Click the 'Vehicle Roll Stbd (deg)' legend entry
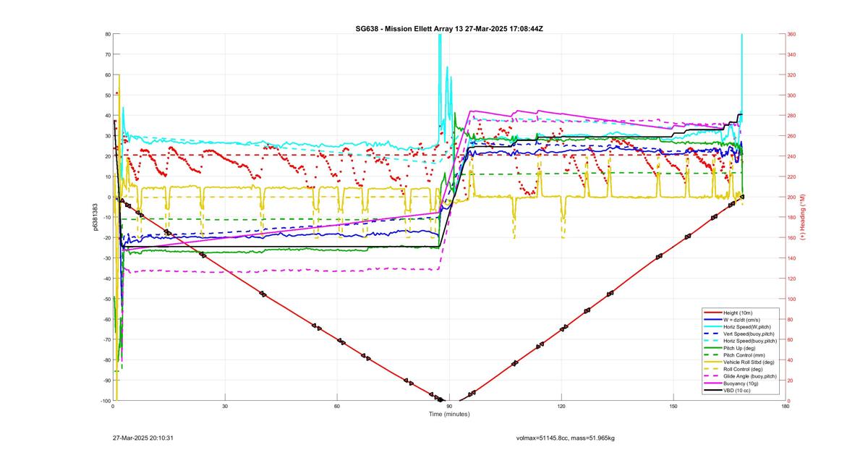The width and height of the screenshot is (868, 450). click(x=750, y=362)
